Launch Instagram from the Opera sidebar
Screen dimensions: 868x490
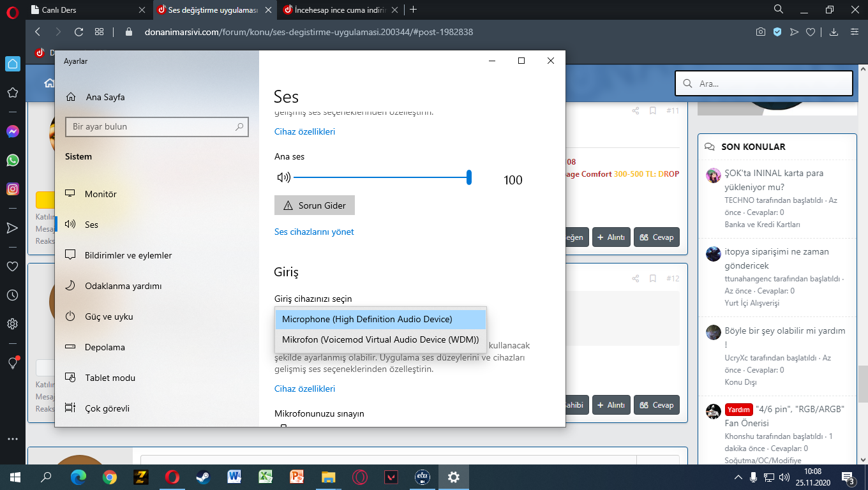click(x=12, y=189)
